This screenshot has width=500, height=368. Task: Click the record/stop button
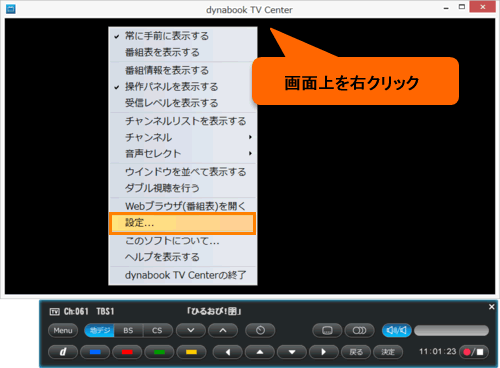tap(474, 352)
